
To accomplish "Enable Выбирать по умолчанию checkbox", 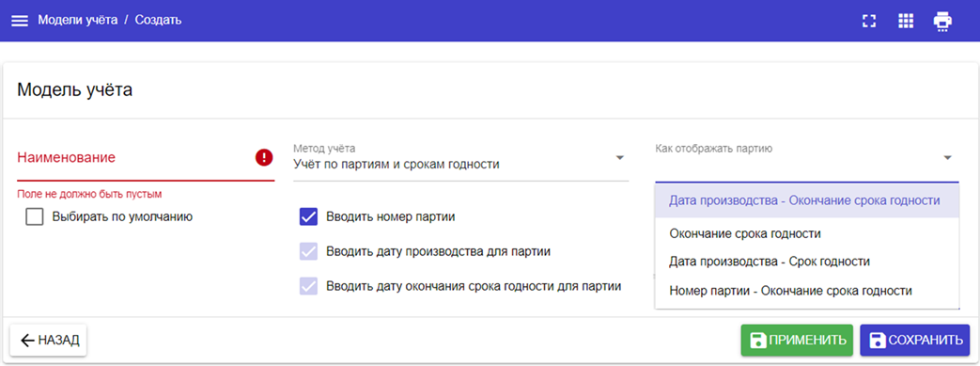I will click(x=35, y=217).
